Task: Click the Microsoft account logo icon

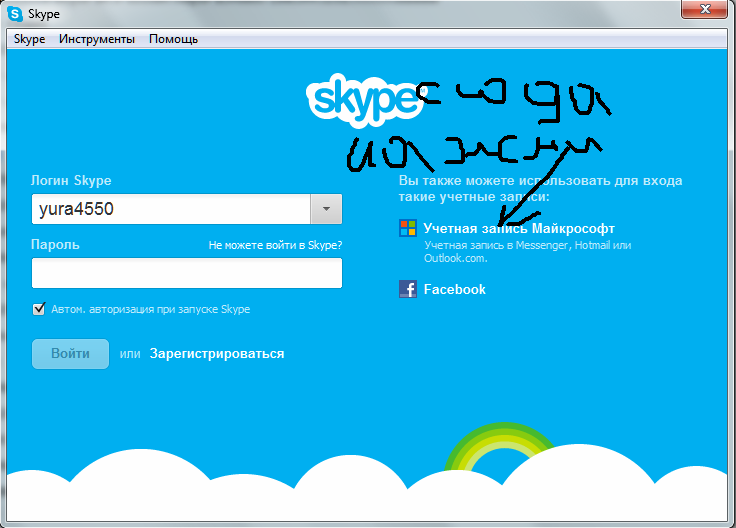Action: [407, 228]
